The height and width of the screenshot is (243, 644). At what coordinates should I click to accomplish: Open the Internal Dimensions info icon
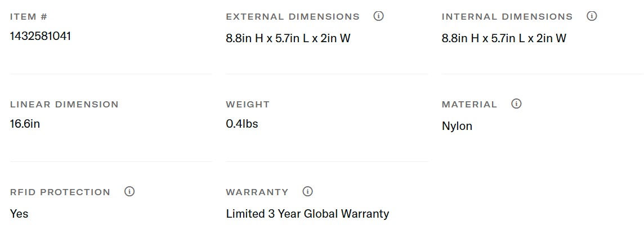point(592,16)
